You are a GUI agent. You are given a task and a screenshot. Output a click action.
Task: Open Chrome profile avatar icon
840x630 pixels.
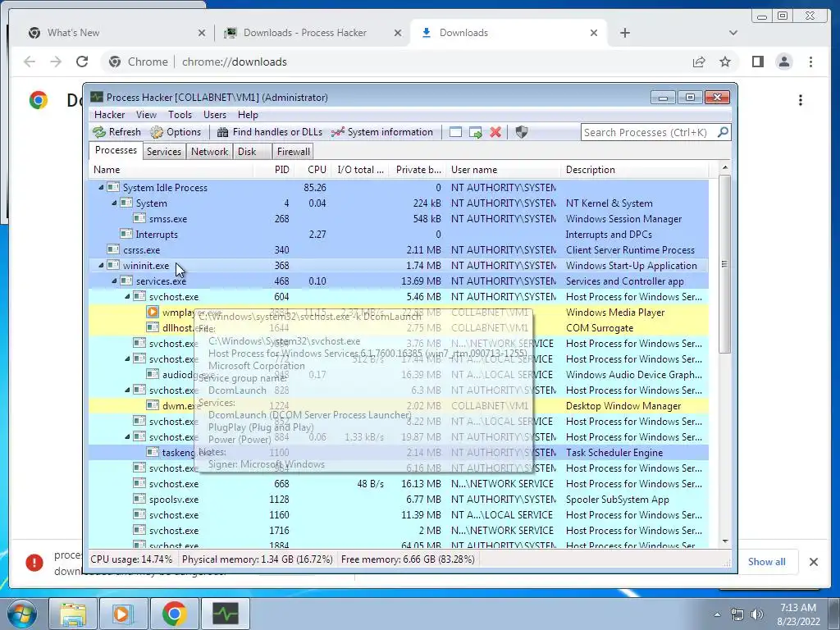tap(783, 62)
